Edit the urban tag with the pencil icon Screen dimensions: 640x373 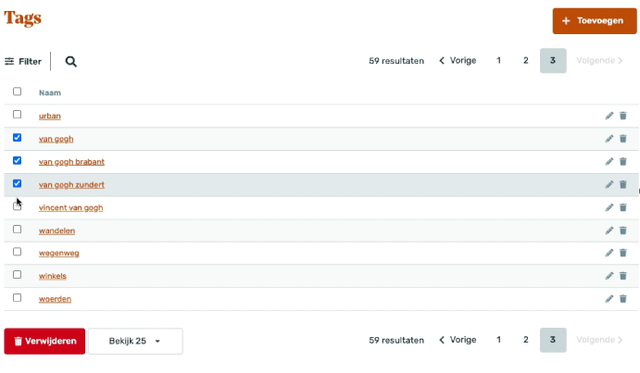609,116
